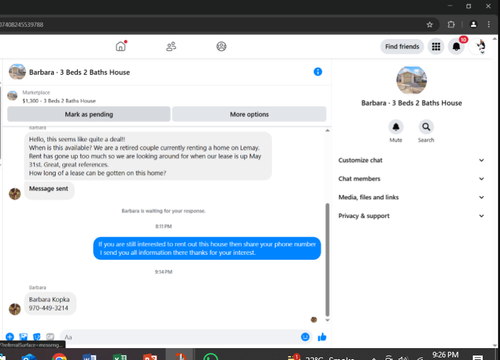Open Microsoft Word from the taskbar
This screenshot has width=500, height=360.
pos(89,357)
